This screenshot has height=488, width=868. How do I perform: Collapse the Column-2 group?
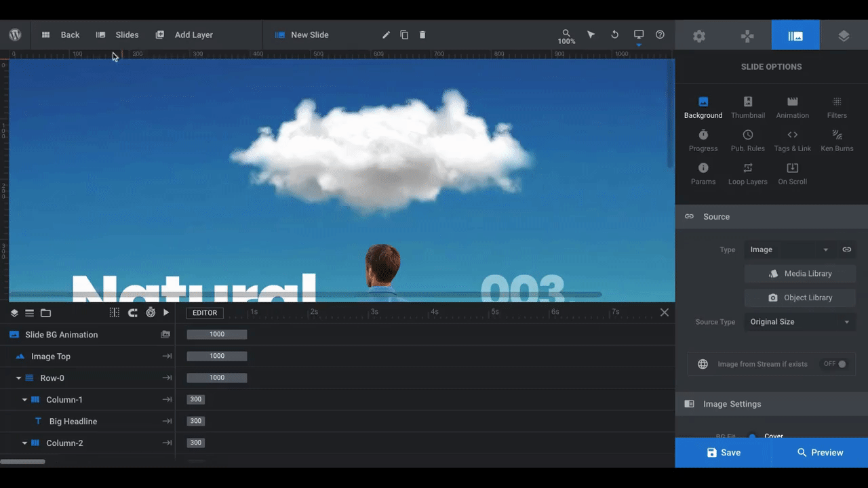click(x=25, y=443)
